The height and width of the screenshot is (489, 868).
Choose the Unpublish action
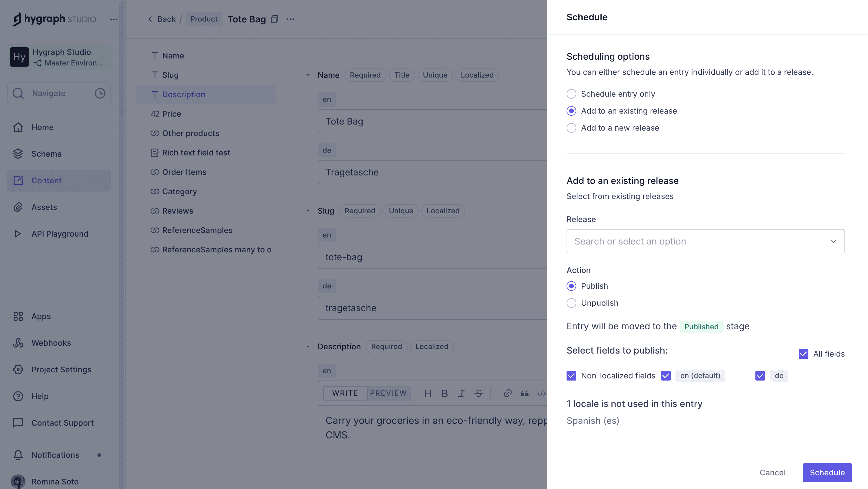click(x=571, y=303)
